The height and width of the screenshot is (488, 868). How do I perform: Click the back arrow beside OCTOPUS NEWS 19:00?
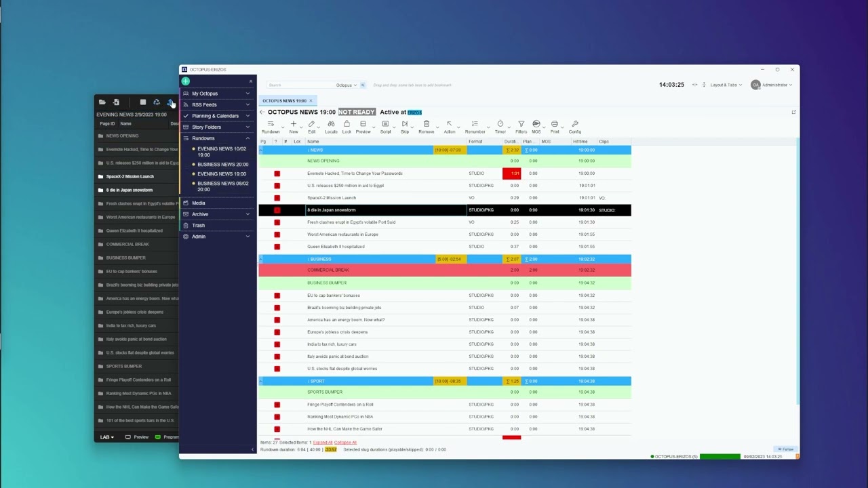click(262, 113)
